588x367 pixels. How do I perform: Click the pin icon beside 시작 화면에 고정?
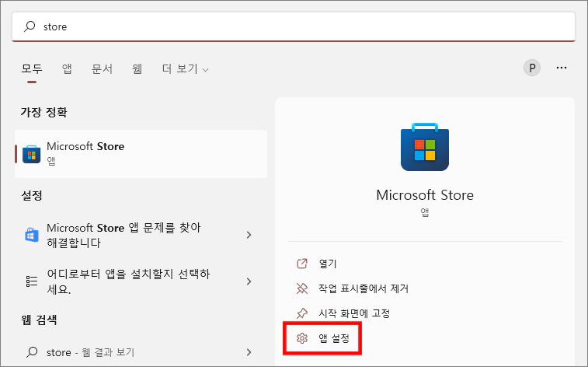click(302, 313)
